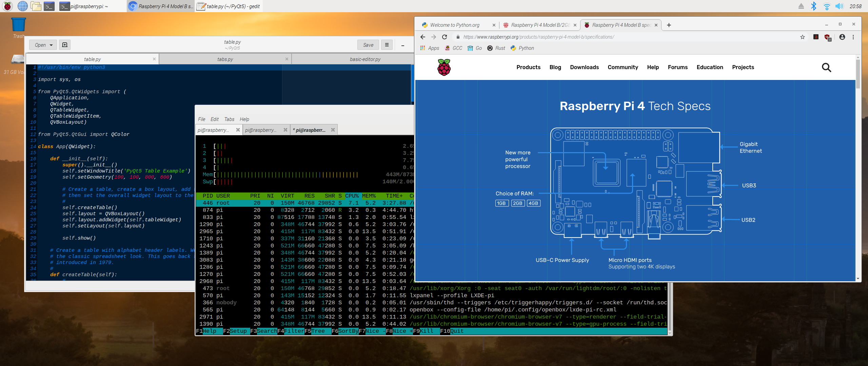Image resolution: width=868 pixels, height=366 pixels.
Task: Click Save in gedit
Action: [368, 45]
